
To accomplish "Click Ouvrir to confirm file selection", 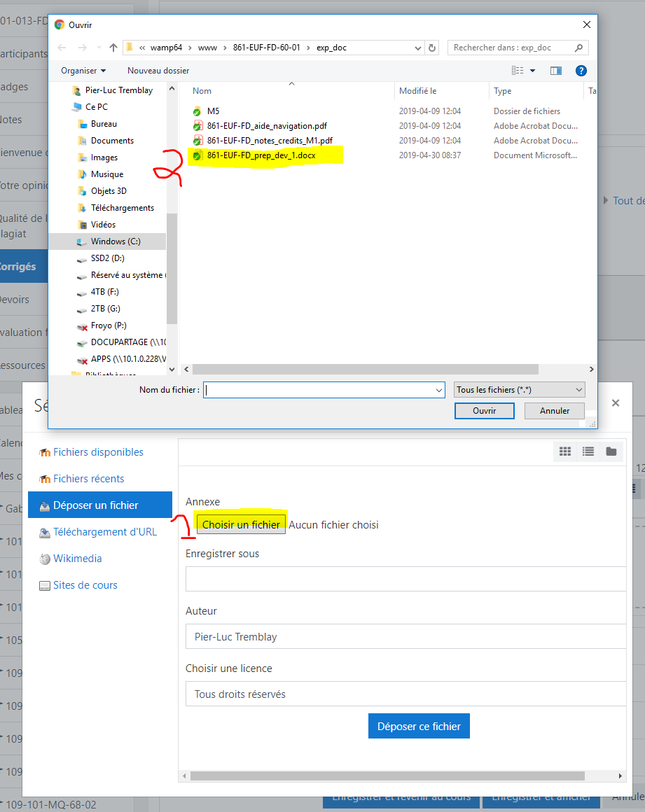I will click(x=484, y=411).
